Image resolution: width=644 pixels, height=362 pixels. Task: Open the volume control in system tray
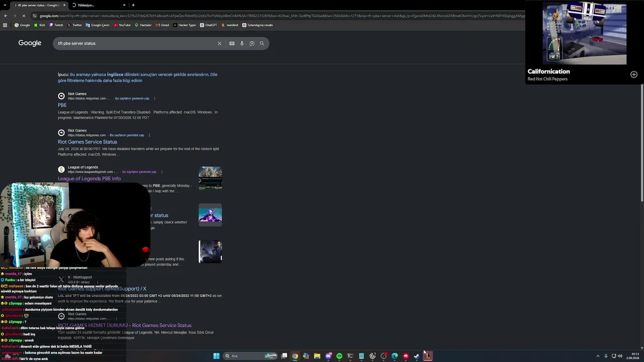[x=620, y=356]
